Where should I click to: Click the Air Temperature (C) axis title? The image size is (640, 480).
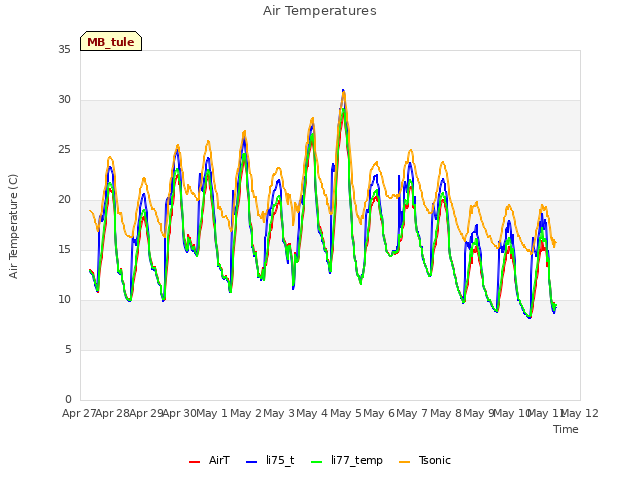click(13, 227)
